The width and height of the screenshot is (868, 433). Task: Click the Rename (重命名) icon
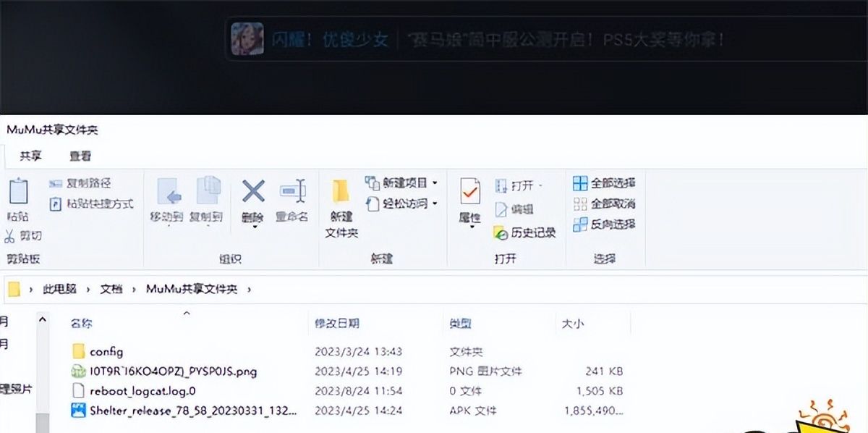tap(292, 191)
